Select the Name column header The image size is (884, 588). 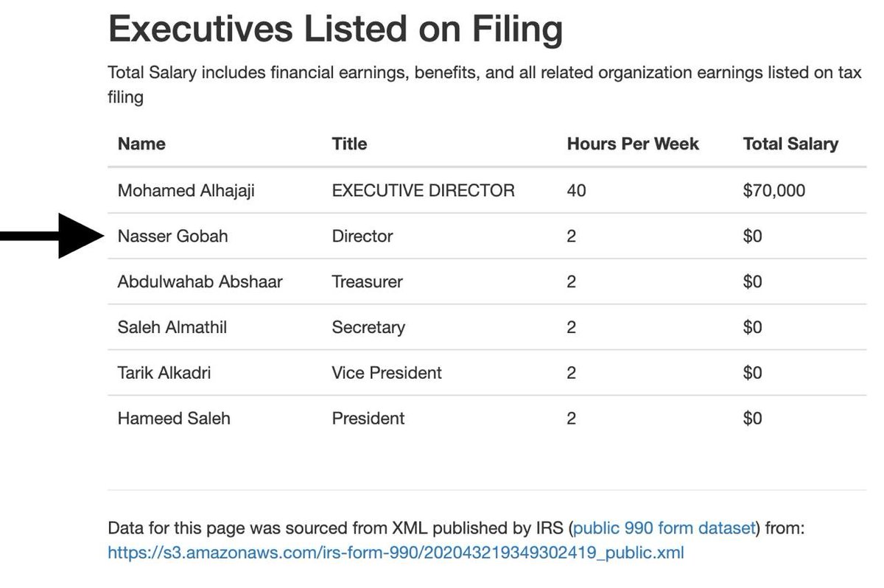[141, 144]
